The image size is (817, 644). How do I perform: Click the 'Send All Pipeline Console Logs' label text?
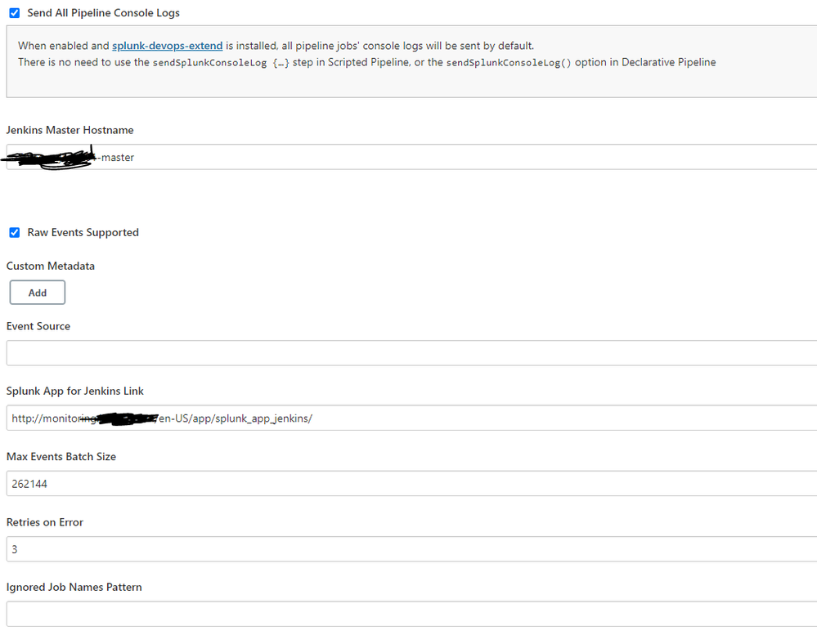104,13
